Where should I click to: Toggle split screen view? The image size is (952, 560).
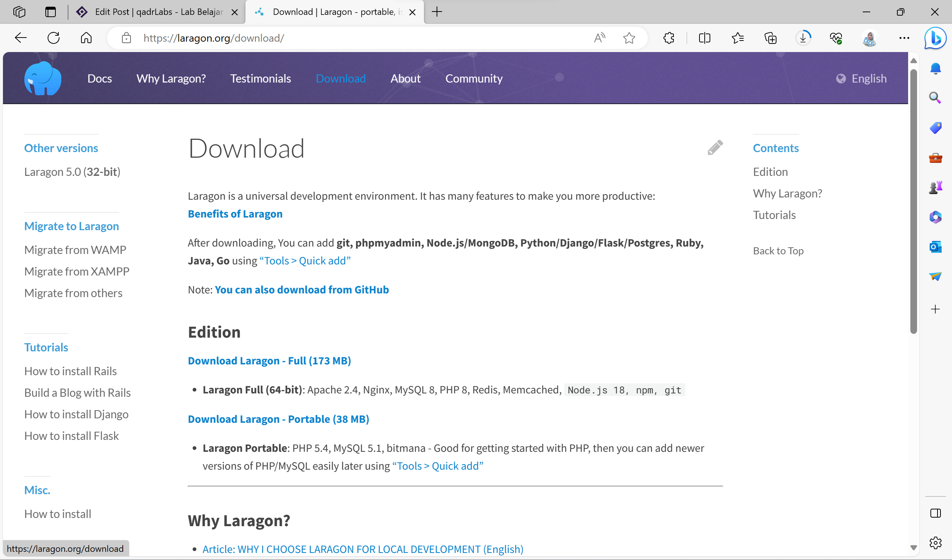(705, 38)
